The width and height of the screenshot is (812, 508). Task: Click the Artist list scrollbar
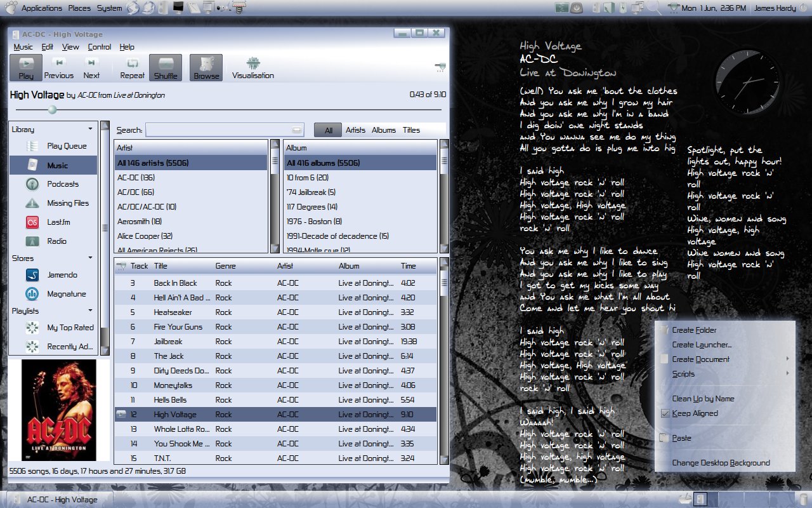point(275,196)
